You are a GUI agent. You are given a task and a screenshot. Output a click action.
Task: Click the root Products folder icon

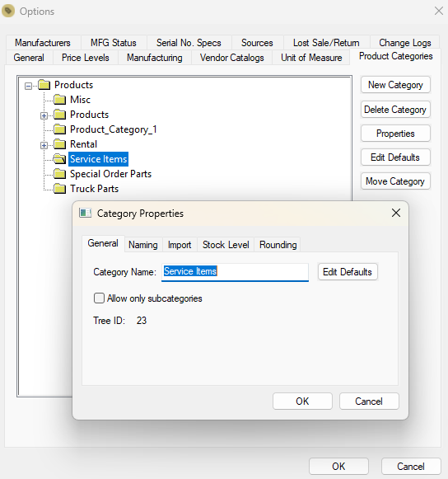44,85
